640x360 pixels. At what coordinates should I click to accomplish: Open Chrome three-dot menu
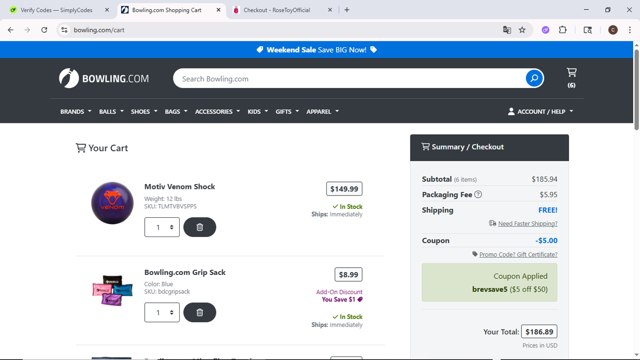pos(630,30)
